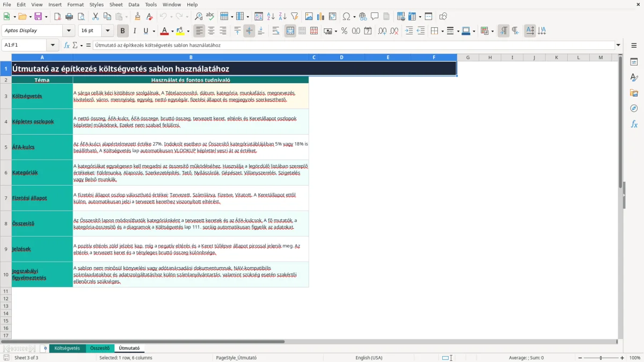Insert an image
Screen dimensions: 644x362
coord(309,17)
